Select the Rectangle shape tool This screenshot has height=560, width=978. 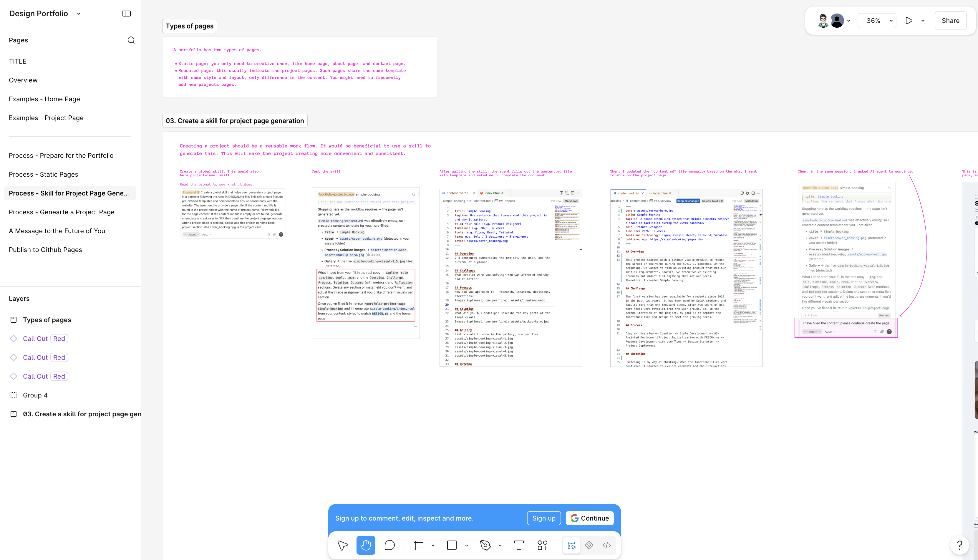(452, 545)
